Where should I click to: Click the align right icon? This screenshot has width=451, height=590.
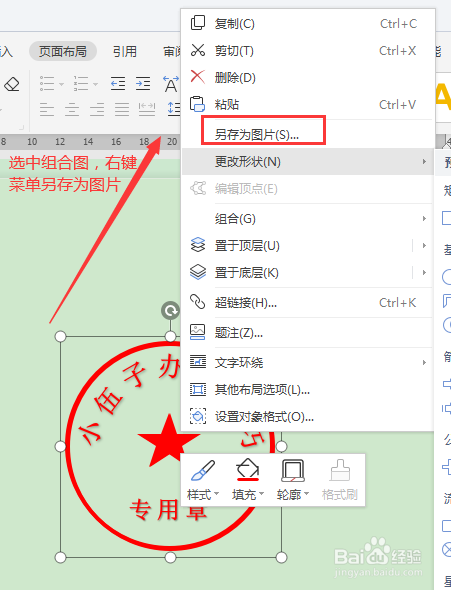click(x=97, y=109)
